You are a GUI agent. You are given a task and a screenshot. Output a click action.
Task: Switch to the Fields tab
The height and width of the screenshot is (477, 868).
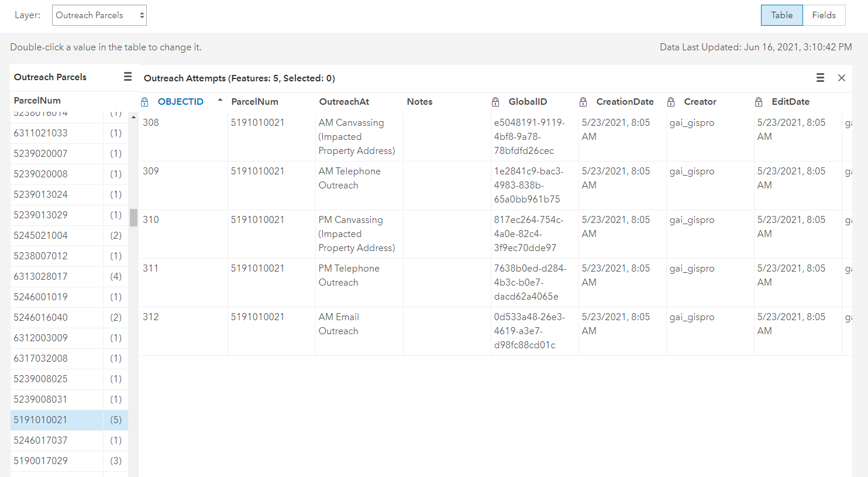pyautogui.click(x=824, y=15)
